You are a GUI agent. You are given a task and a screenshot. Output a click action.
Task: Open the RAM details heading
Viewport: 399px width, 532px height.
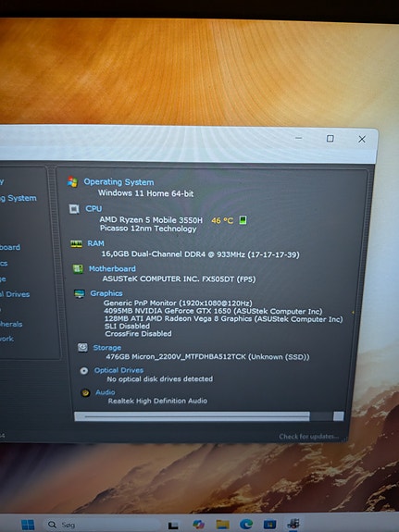tap(95, 243)
